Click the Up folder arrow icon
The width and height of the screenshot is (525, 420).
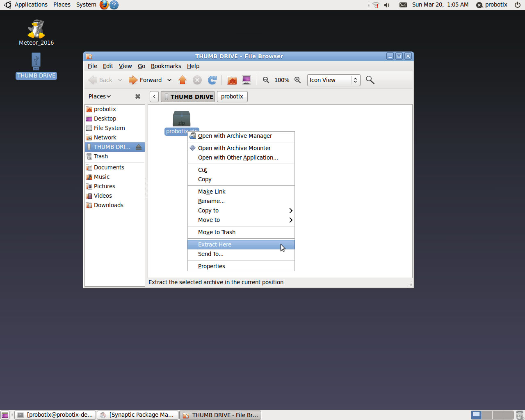pos(183,80)
